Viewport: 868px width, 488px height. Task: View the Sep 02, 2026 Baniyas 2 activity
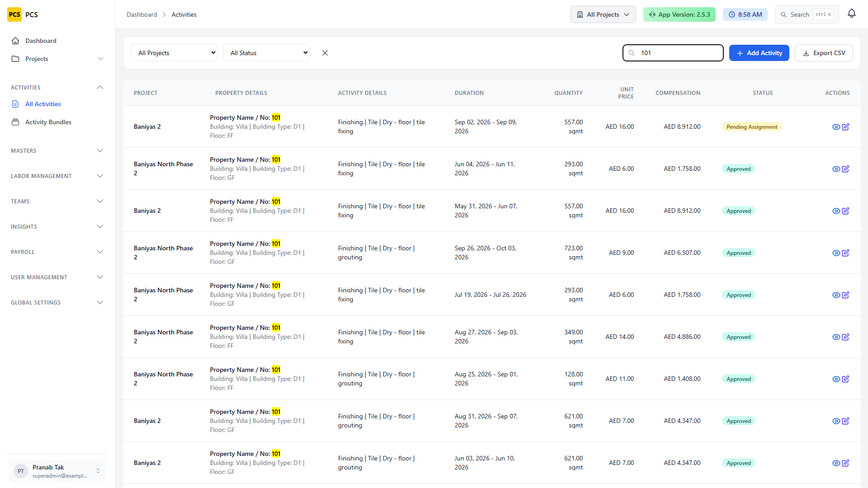coord(836,127)
